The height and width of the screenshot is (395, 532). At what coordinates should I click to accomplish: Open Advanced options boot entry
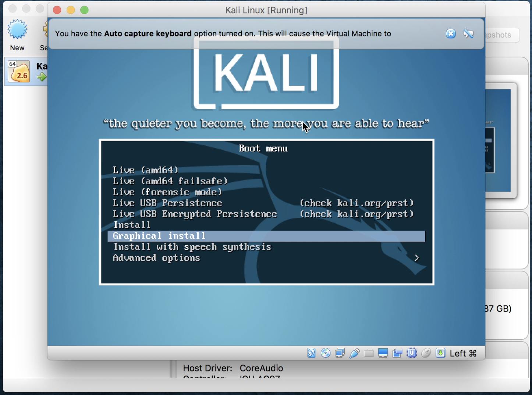156,258
